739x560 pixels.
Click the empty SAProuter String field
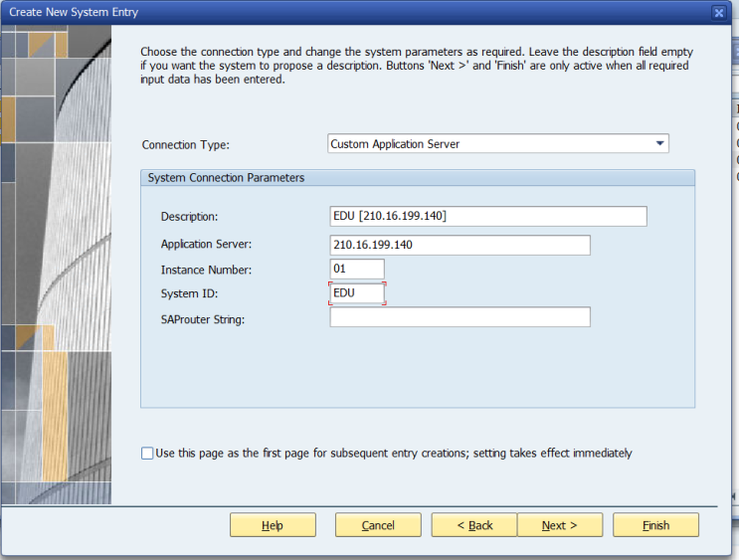(x=460, y=317)
